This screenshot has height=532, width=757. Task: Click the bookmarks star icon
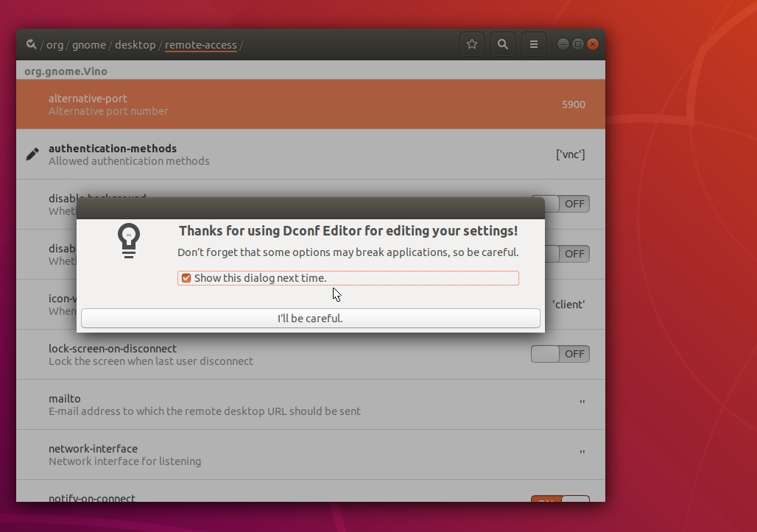(x=472, y=44)
